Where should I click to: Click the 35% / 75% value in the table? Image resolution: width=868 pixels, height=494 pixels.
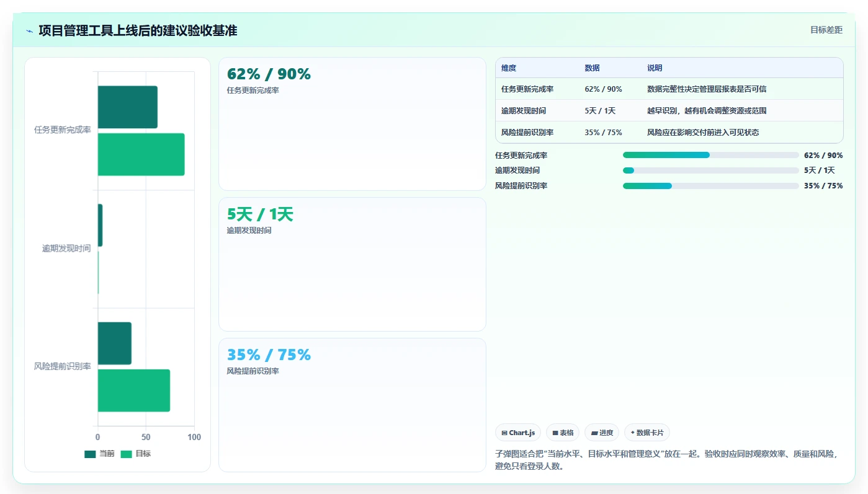tap(603, 133)
